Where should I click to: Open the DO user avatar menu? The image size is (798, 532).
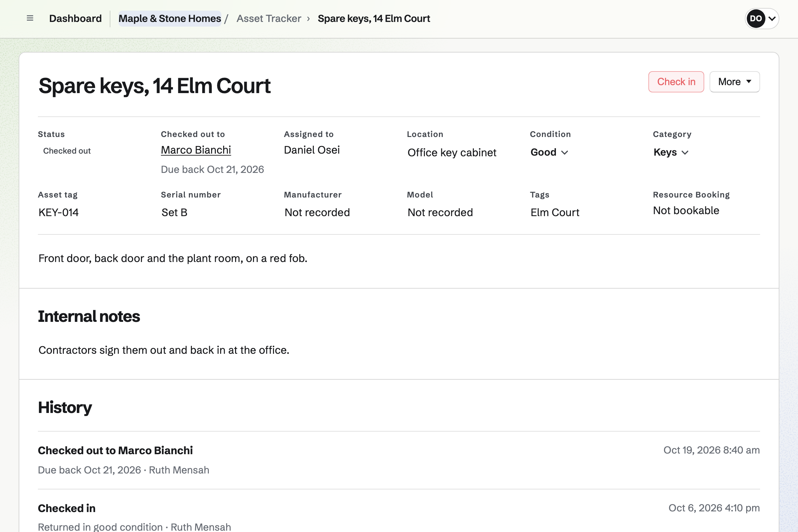(x=762, y=18)
